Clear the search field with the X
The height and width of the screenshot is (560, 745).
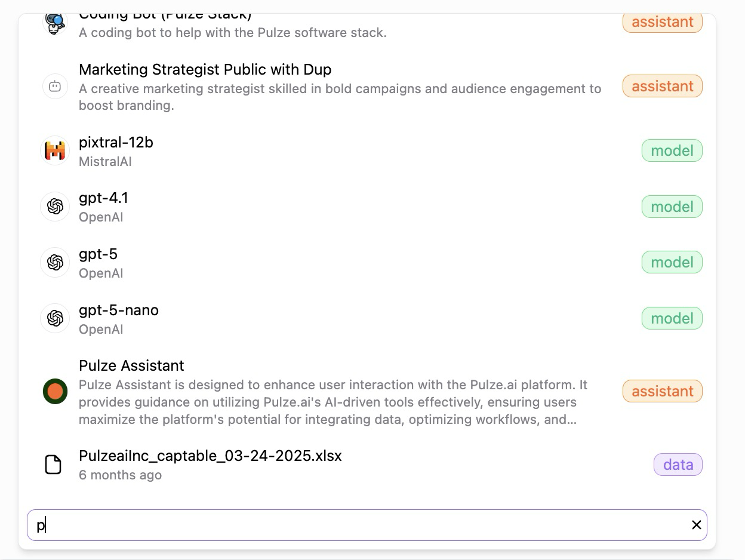(x=696, y=525)
